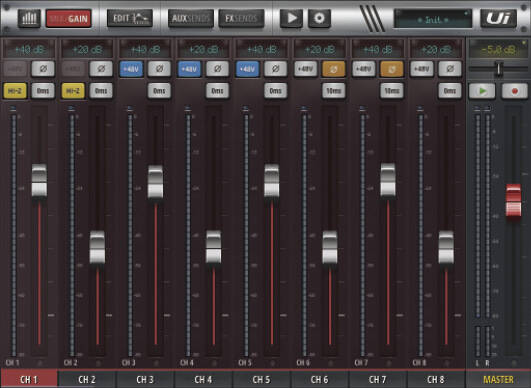Select the CH 7 bottom tab
531x388 pixels.
click(x=378, y=379)
